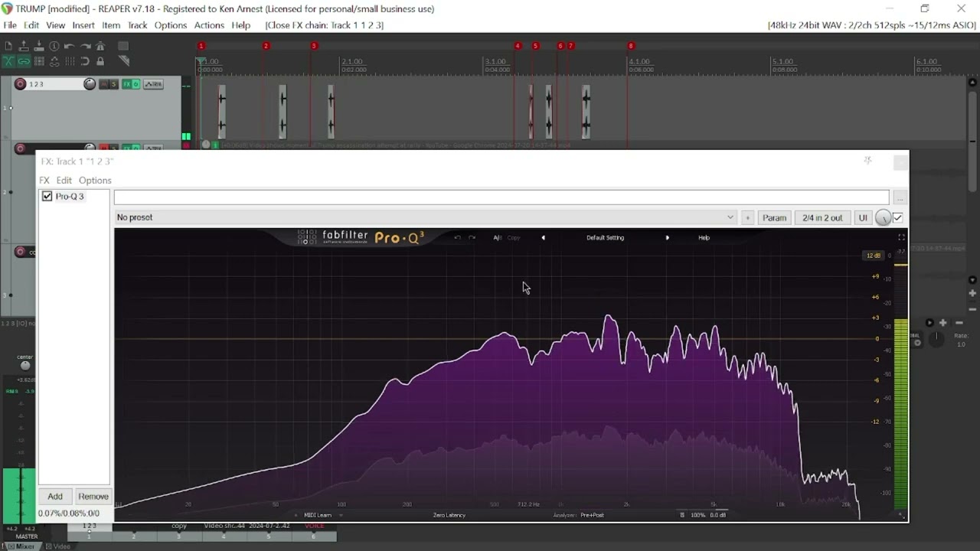Toggle grid lines toolbar icon
This screenshot has width=980, height=551.
pyautogui.click(x=70, y=61)
